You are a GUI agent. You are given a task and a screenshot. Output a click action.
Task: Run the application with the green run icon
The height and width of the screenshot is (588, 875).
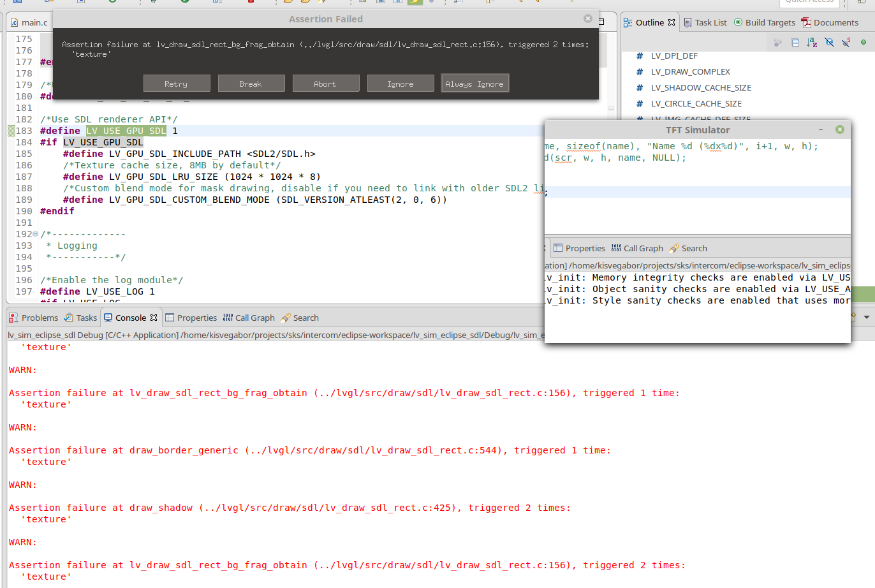pyautogui.click(x=185, y=3)
